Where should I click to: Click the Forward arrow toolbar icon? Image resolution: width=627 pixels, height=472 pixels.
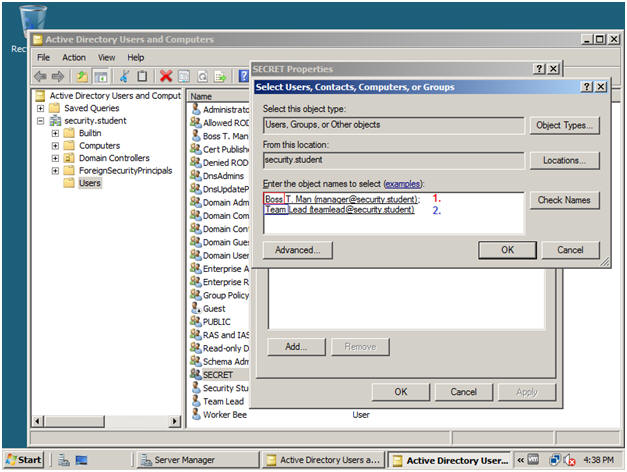(58, 76)
